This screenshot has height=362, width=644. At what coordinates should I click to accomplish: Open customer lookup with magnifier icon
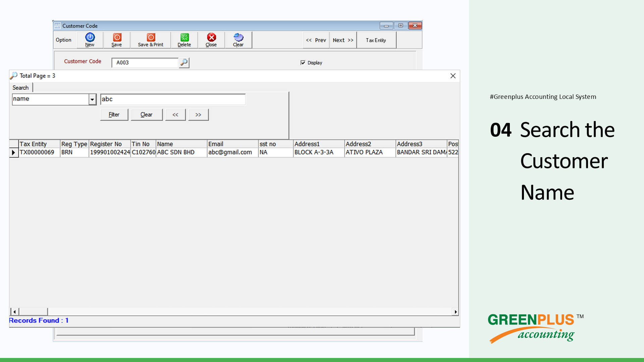[184, 62]
